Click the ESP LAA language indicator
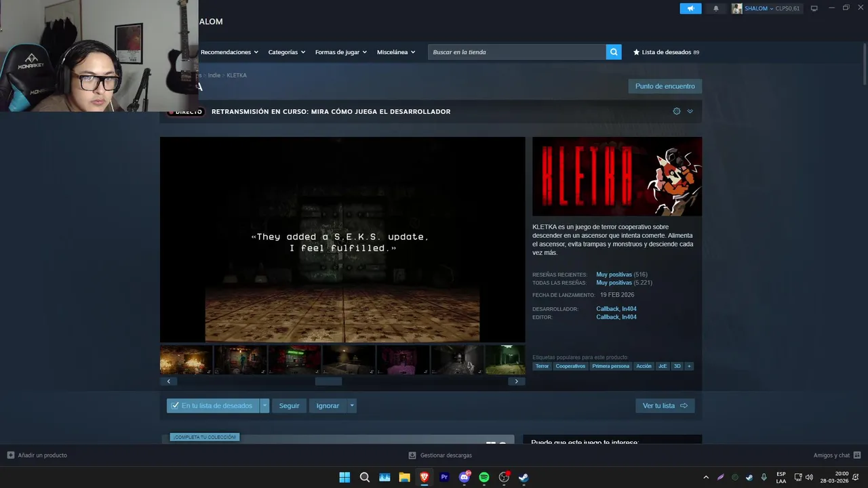The image size is (868, 488). click(781, 477)
